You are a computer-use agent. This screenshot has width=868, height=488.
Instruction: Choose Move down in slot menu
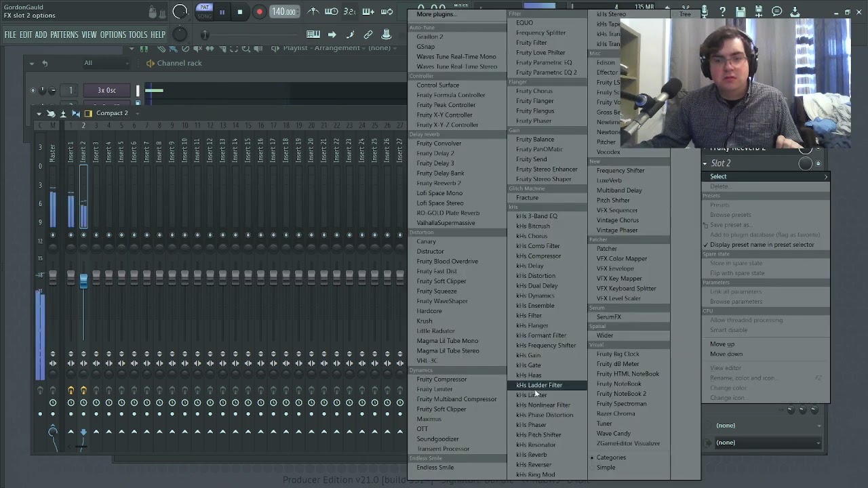click(726, 354)
